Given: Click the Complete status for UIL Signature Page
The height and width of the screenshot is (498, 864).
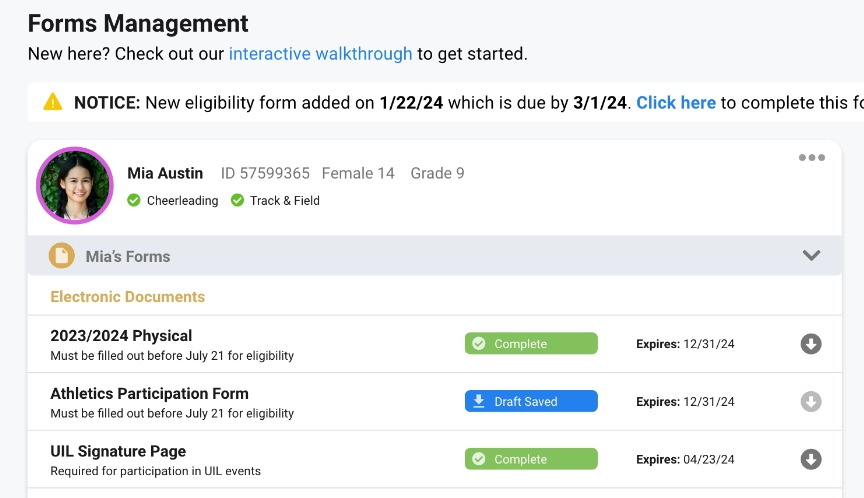Looking at the screenshot, I should pyautogui.click(x=531, y=460).
